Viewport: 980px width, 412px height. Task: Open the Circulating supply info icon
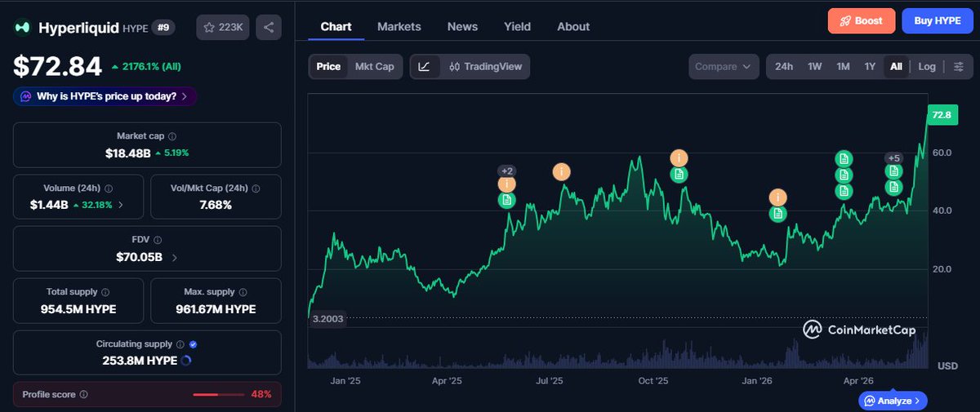point(180,344)
